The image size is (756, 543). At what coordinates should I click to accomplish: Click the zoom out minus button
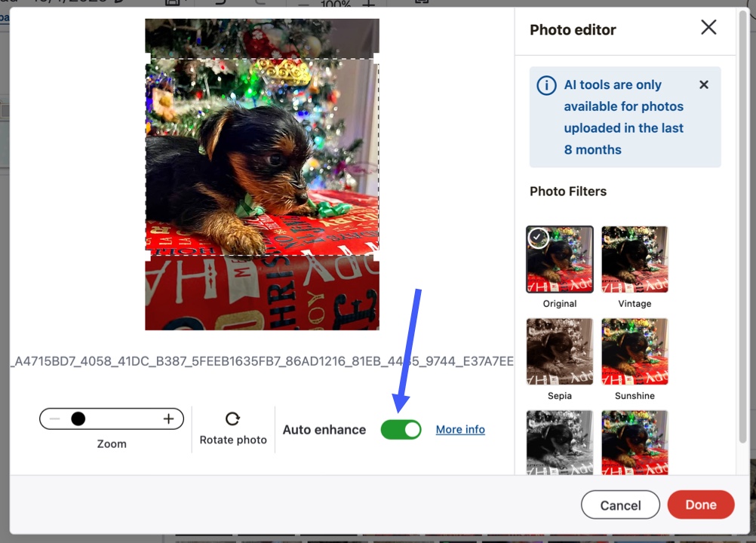[x=54, y=419]
